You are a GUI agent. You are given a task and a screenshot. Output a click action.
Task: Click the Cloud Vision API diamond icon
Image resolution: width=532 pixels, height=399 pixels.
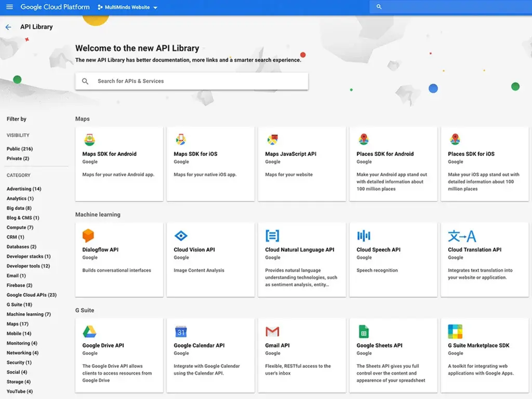(181, 236)
